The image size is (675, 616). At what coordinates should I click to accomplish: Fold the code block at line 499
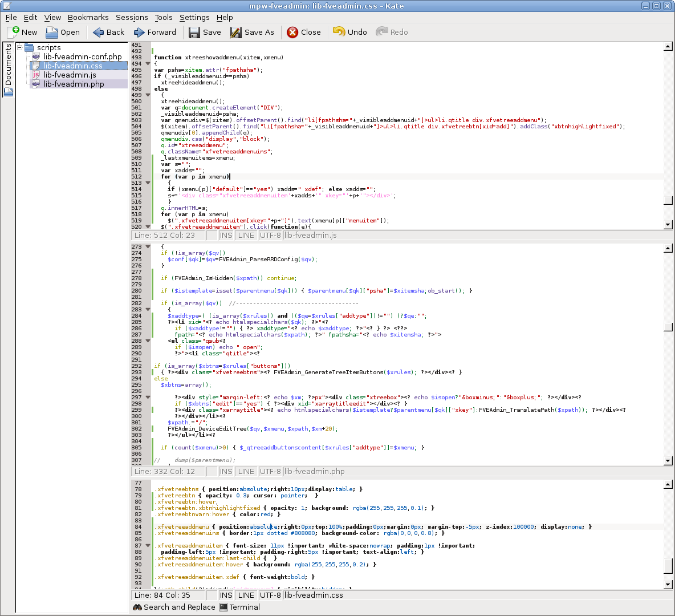pyautogui.click(x=148, y=95)
